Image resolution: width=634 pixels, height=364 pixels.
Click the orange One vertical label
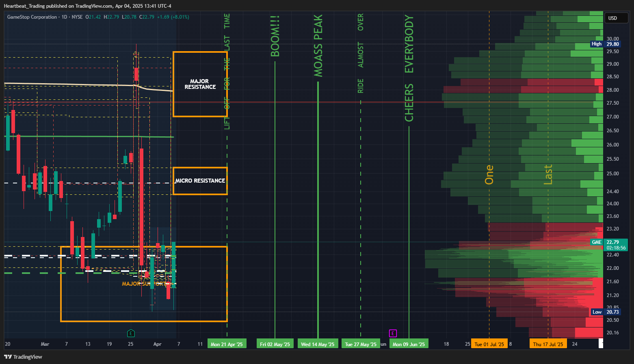coord(489,174)
